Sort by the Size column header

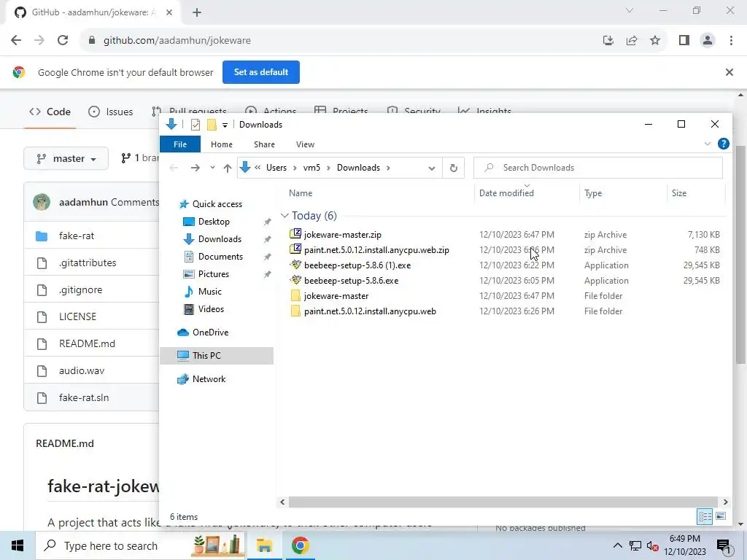[679, 192]
